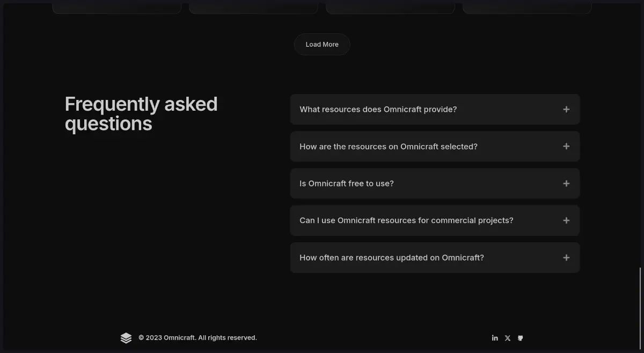Viewport: 644px width, 353px height.
Task: Click plus icon beside 'How are the resources selected'
Action: pyautogui.click(x=566, y=147)
